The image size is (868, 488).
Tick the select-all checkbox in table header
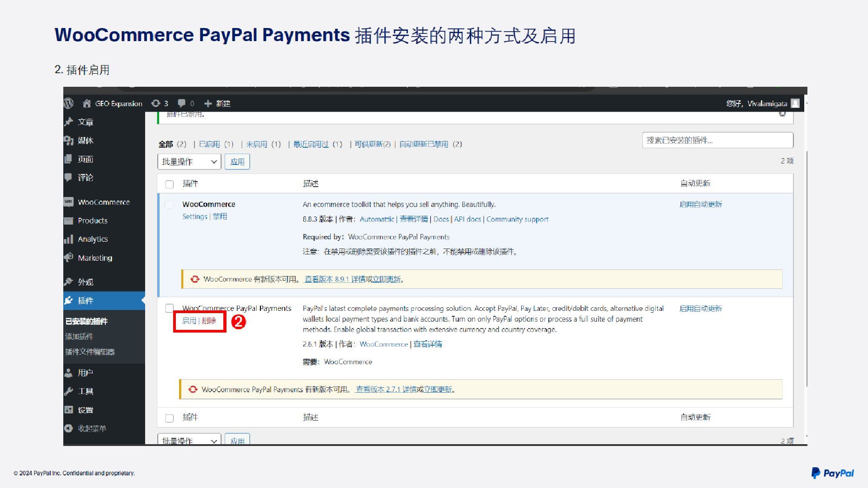pyautogui.click(x=170, y=184)
